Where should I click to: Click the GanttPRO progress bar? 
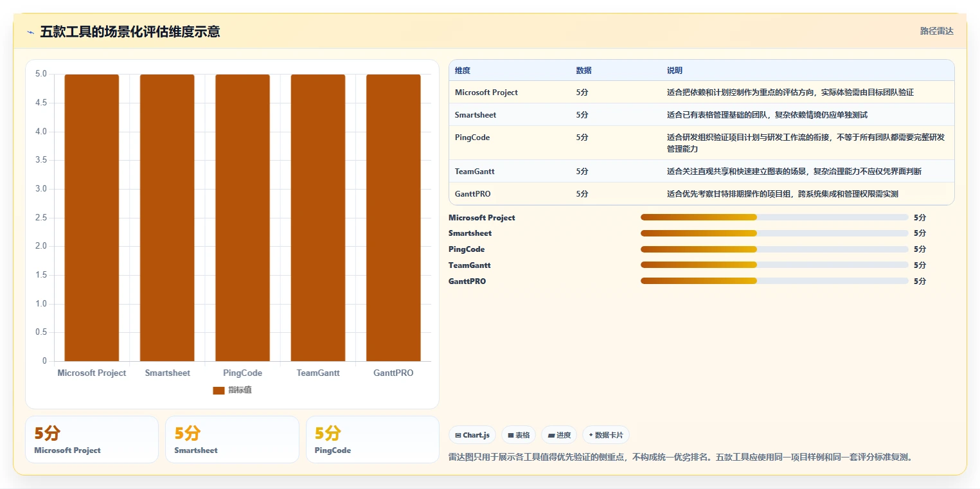774,281
